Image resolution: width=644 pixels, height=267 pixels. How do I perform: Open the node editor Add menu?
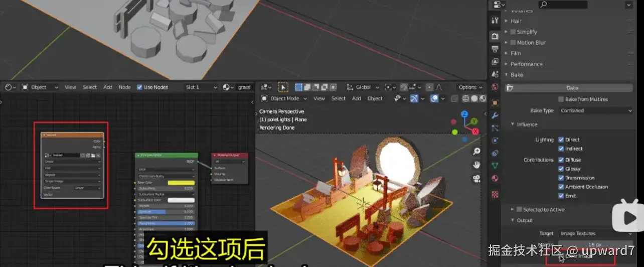[x=108, y=87]
